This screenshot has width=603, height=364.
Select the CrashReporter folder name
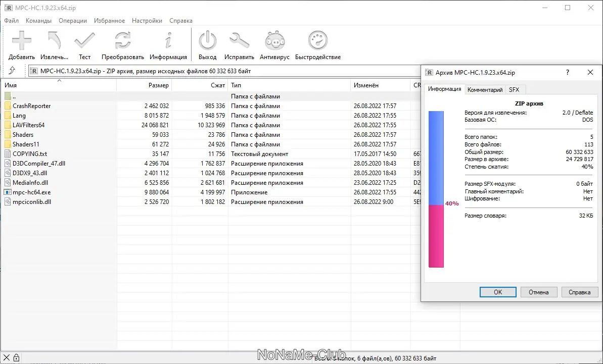[31, 106]
